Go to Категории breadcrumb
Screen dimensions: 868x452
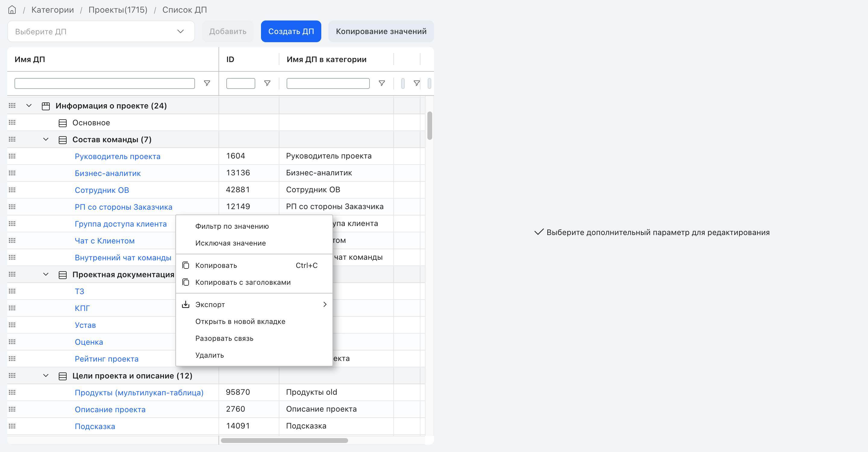pos(52,10)
